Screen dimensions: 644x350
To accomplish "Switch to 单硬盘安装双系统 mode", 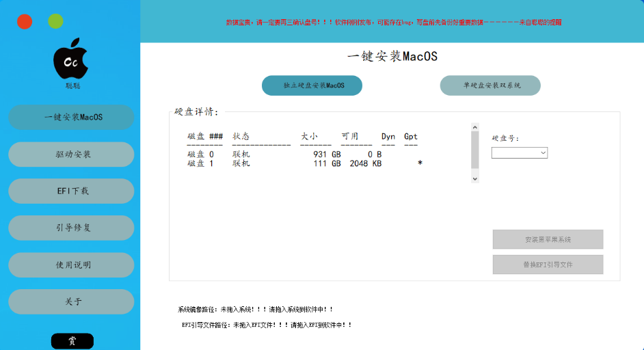I will coord(490,85).
